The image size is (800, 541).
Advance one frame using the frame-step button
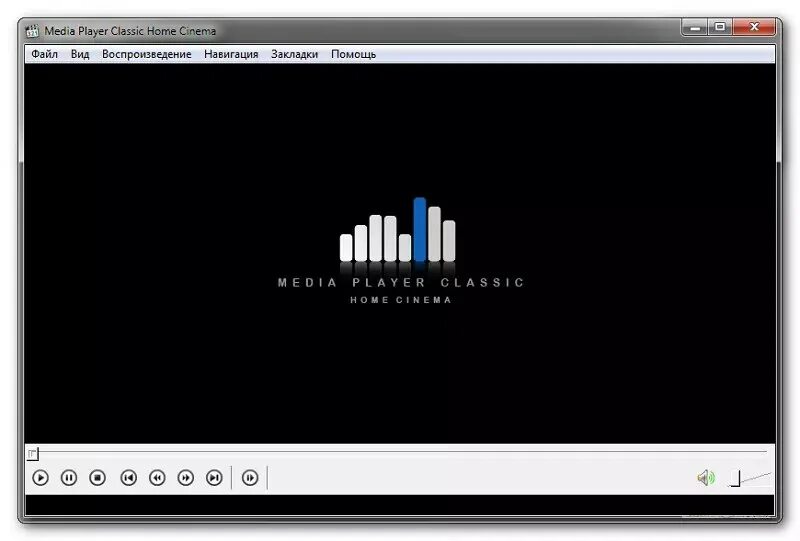250,478
